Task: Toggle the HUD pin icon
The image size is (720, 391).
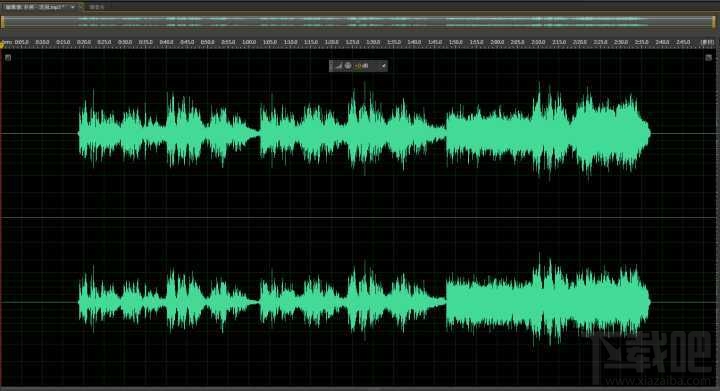Action: point(384,66)
